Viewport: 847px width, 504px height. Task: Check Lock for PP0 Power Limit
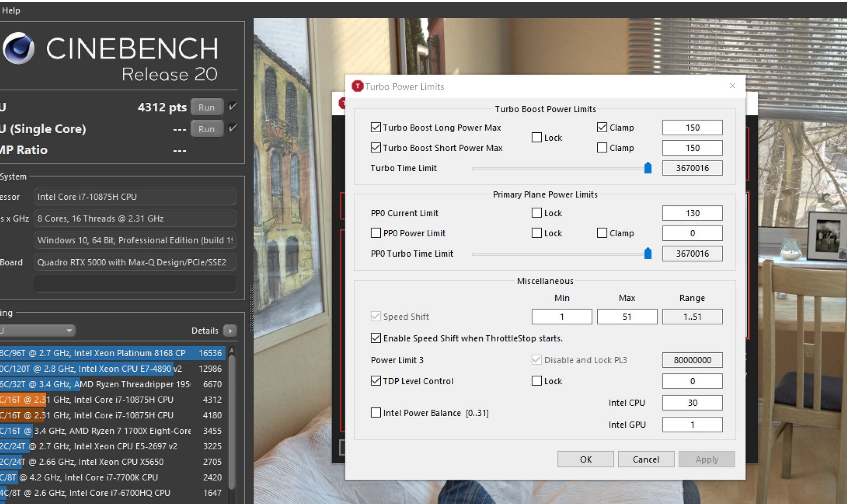coord(536,233)
